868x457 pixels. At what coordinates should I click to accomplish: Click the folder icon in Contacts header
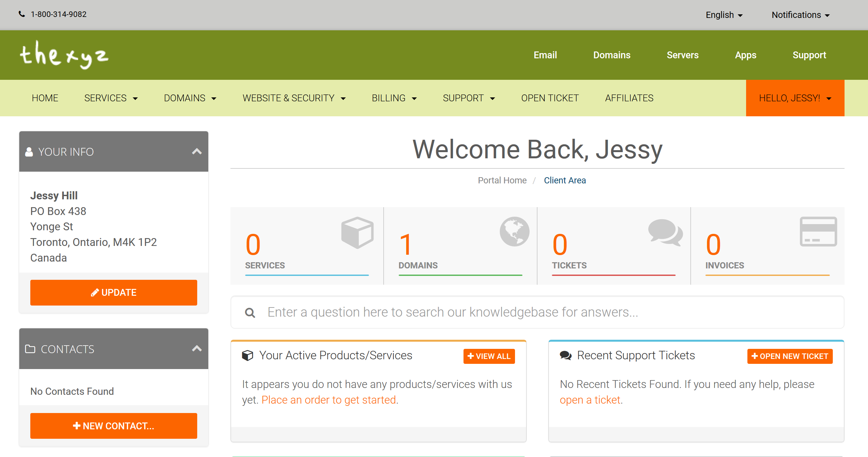(x=31, y=349)
